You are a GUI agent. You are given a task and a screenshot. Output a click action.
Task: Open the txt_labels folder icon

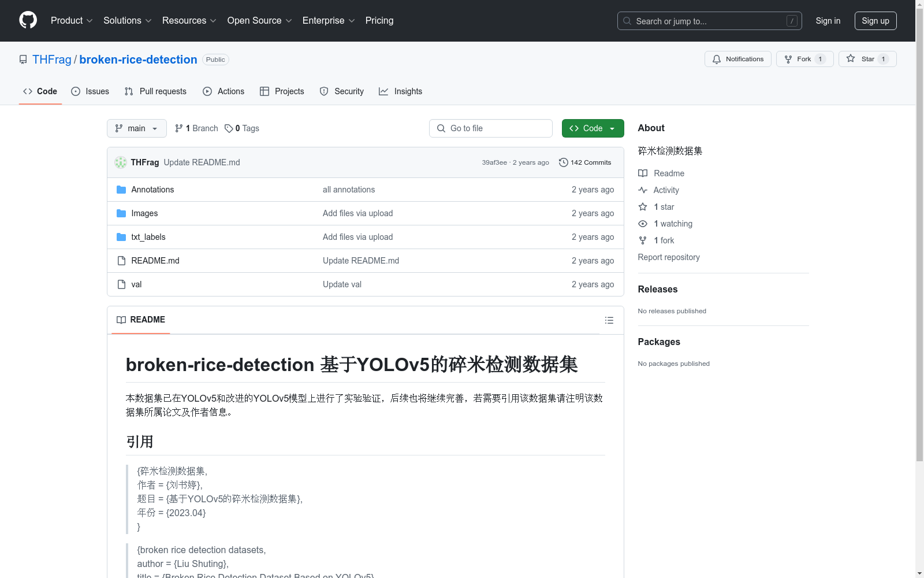[x=121, y=237]
